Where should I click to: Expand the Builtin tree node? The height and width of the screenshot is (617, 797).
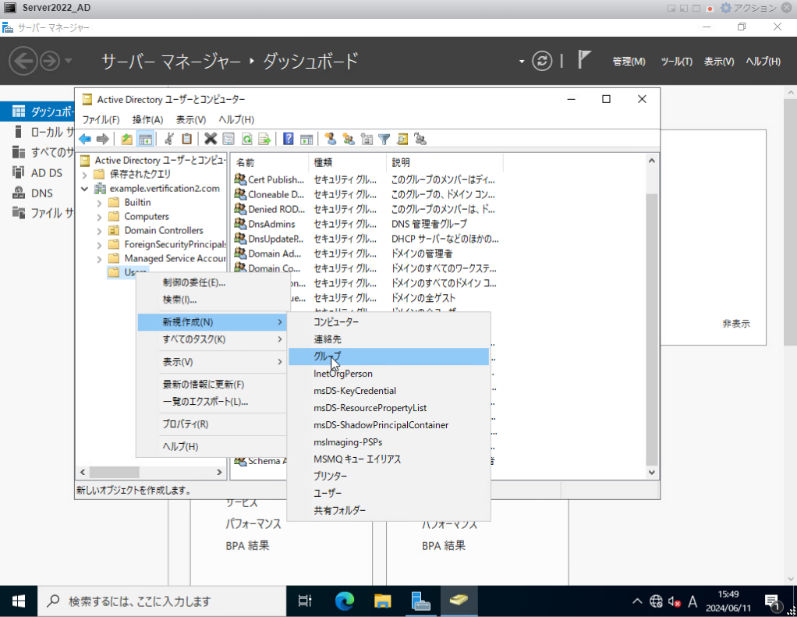[99, 203]
